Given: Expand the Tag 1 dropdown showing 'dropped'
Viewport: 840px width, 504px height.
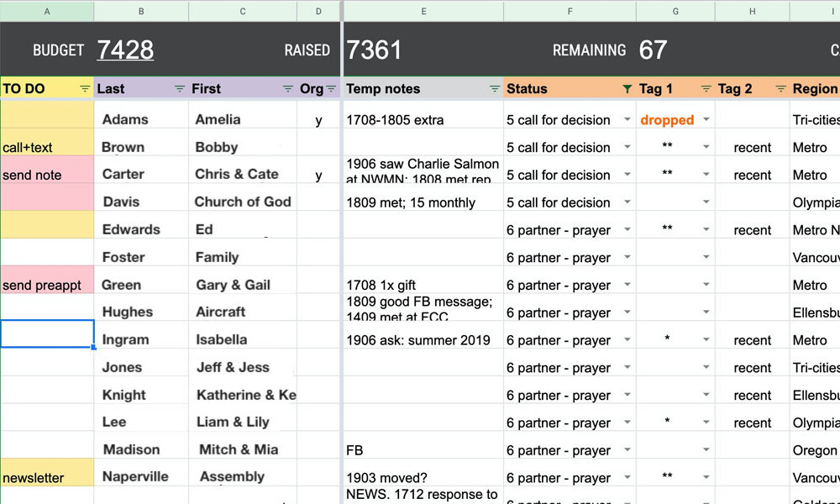Looking at the screenshot, I should click(x=706, y=119).
